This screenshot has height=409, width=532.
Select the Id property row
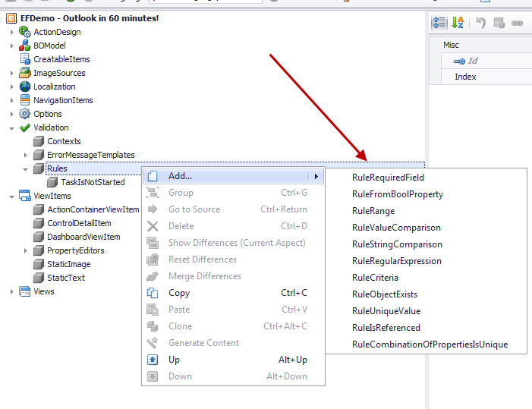tap(486, 61)
